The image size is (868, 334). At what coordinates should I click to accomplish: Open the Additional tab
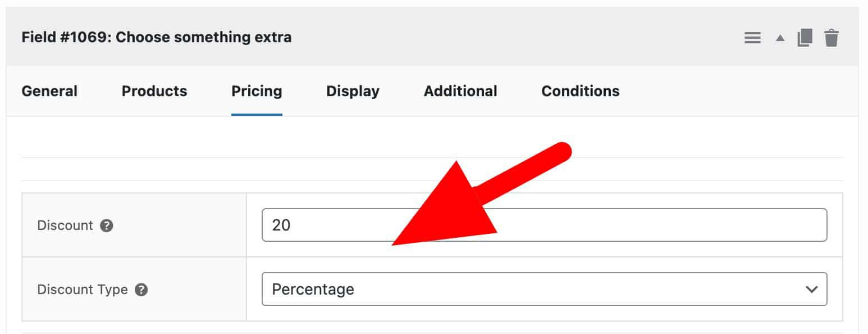(x=460, y=91)
